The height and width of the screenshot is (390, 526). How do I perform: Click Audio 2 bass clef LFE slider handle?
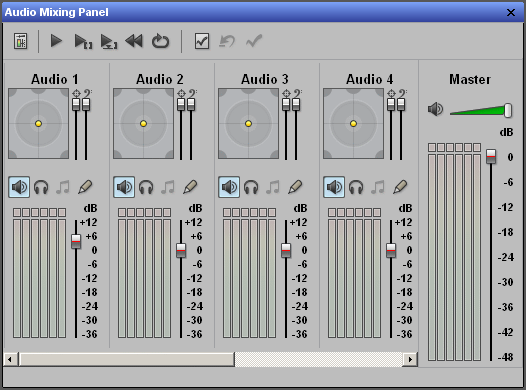click(191, 105)
